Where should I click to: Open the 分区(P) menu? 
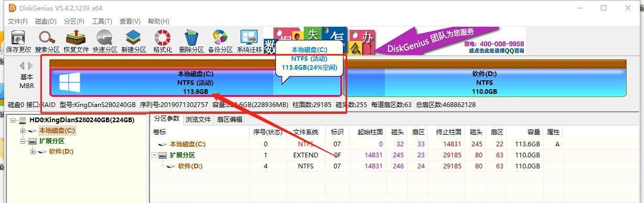74,22
